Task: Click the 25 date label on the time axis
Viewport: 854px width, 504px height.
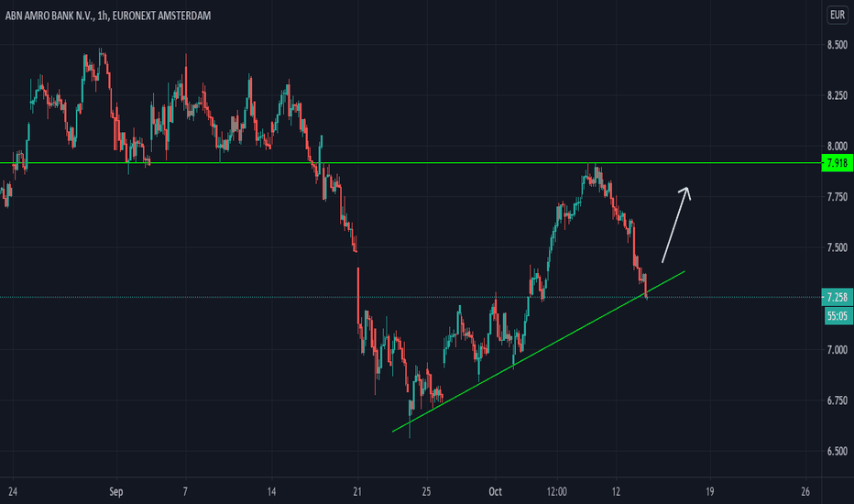Action: coord(426,491)
